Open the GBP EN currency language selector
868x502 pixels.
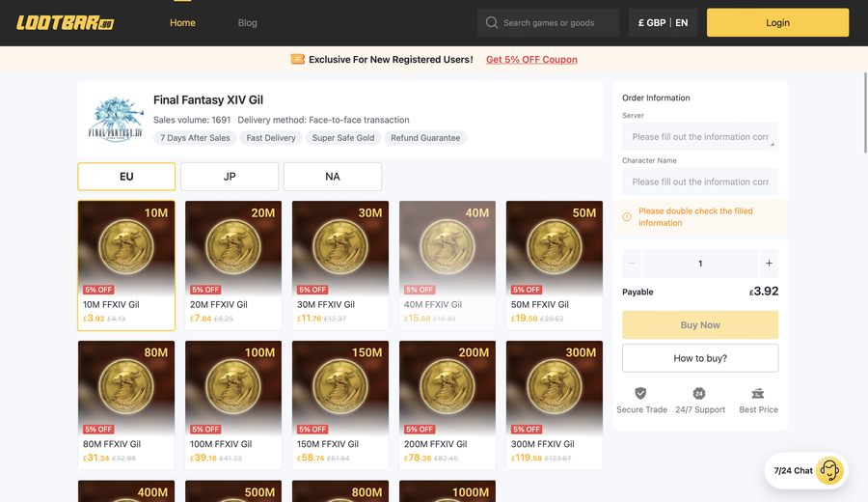[663, 23]
